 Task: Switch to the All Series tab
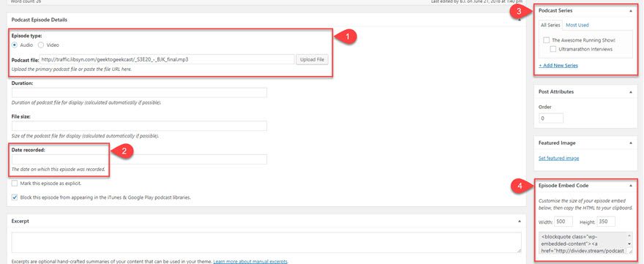[x=550, y=25]
